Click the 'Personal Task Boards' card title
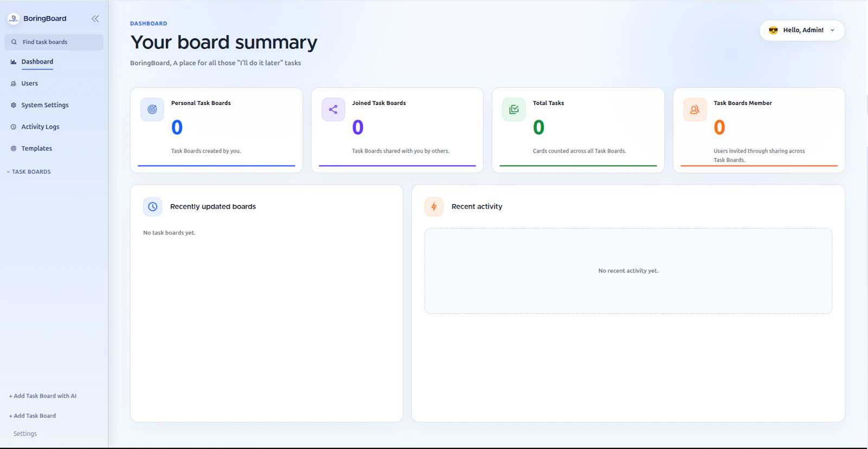The height and width of the screenshot is (449, 868). (x=201, y=103)
